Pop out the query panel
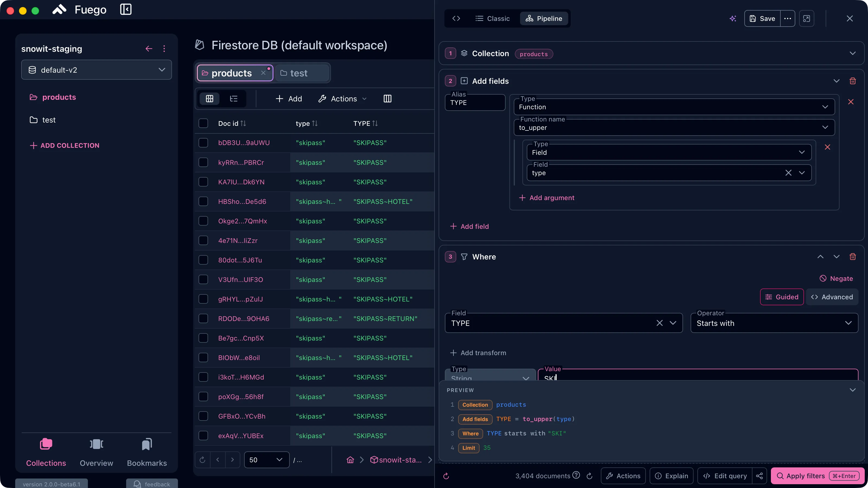The width and height of the screenshot is (868, 488). pos(806,18)
